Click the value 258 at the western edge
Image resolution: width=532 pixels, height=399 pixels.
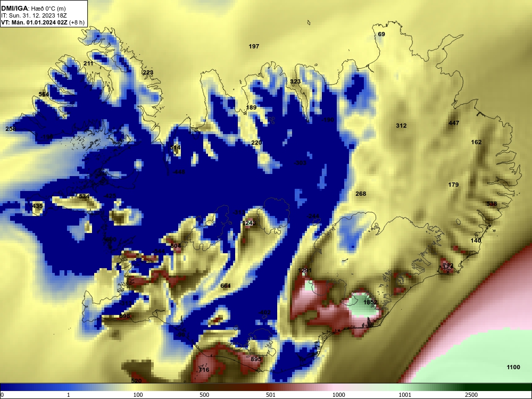[x=11, y=129]
